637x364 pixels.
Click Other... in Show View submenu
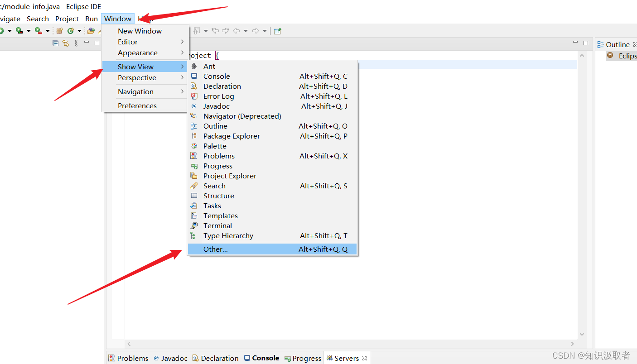coord(272,249)
